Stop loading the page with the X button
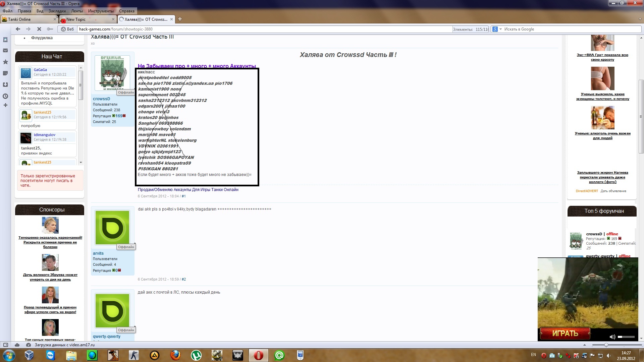 [x=39, y=29]
